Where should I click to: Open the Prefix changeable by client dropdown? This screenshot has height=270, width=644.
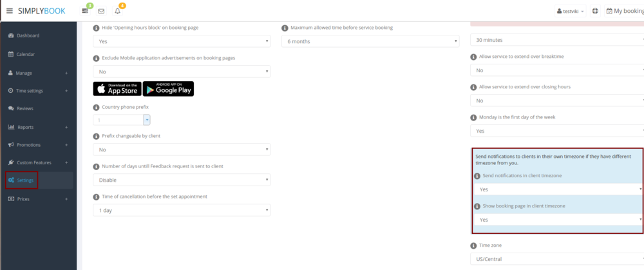(x=182, y=149)
